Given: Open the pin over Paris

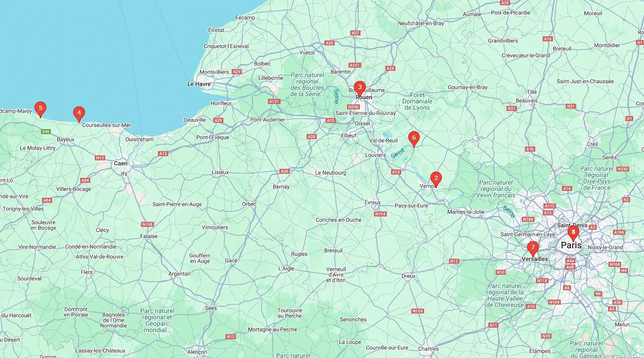Looking at the screenshot, I should point(573,233).
